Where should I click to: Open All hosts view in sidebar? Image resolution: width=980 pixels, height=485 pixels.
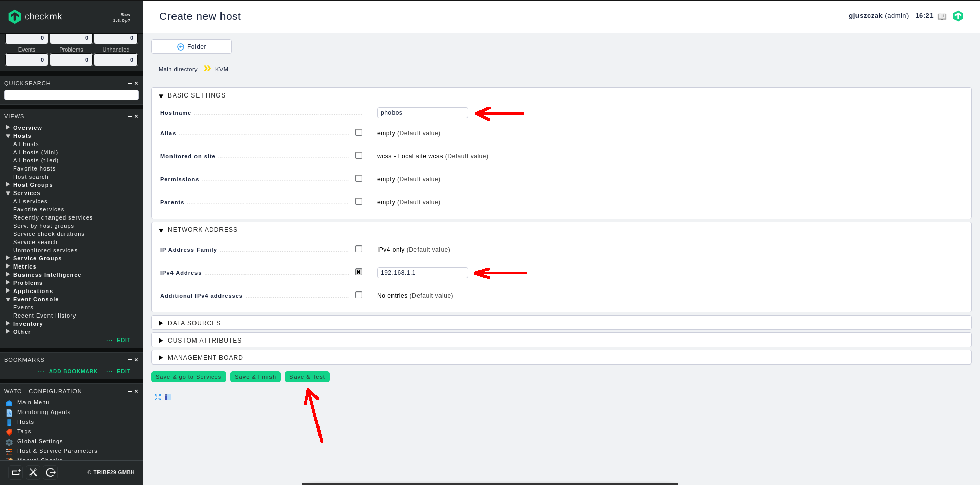(x=26, y=144)
